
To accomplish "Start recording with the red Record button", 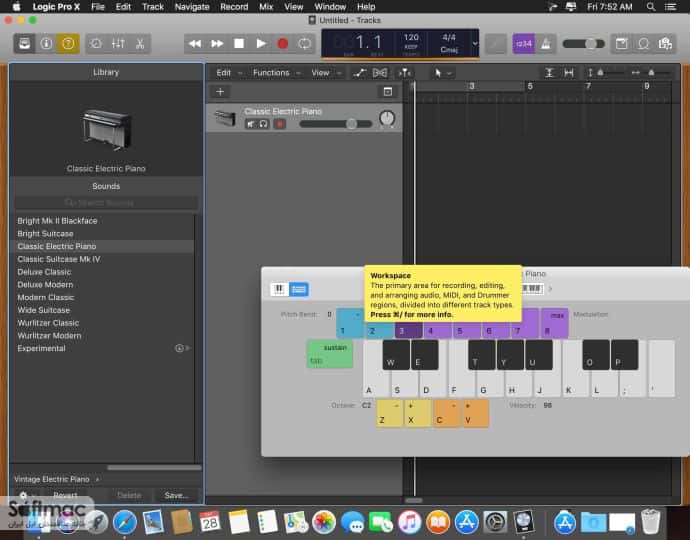I will click(283, 44).
